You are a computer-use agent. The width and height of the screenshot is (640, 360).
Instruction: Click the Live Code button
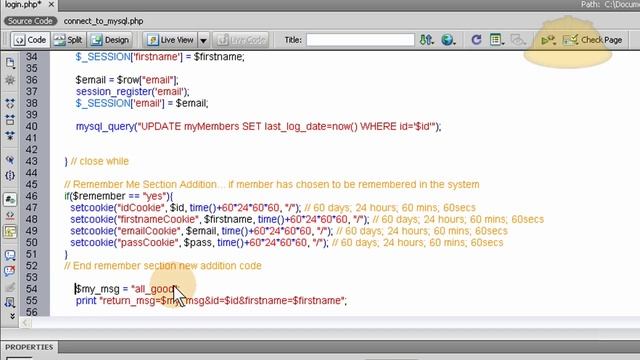point(241,40)
